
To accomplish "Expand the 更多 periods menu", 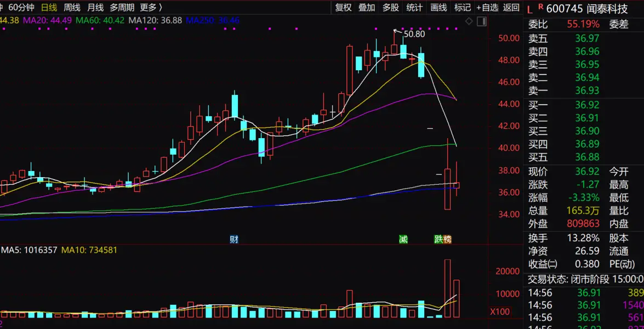I will pos(151,7).
